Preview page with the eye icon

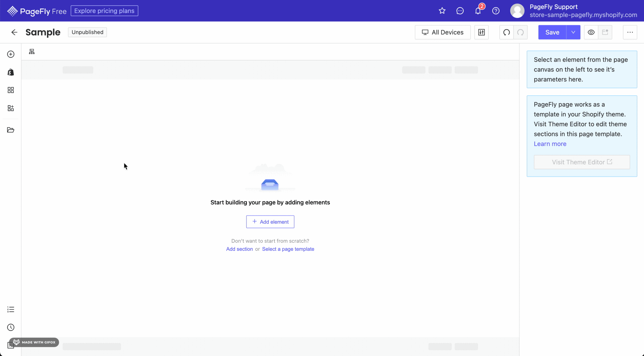click(x=591, y=32)
